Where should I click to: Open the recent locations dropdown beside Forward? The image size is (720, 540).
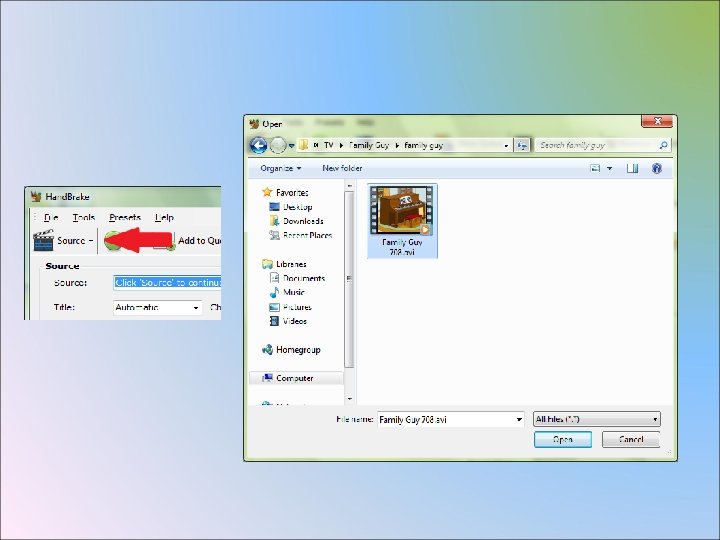pyautogui.click(x=291, y=146)
